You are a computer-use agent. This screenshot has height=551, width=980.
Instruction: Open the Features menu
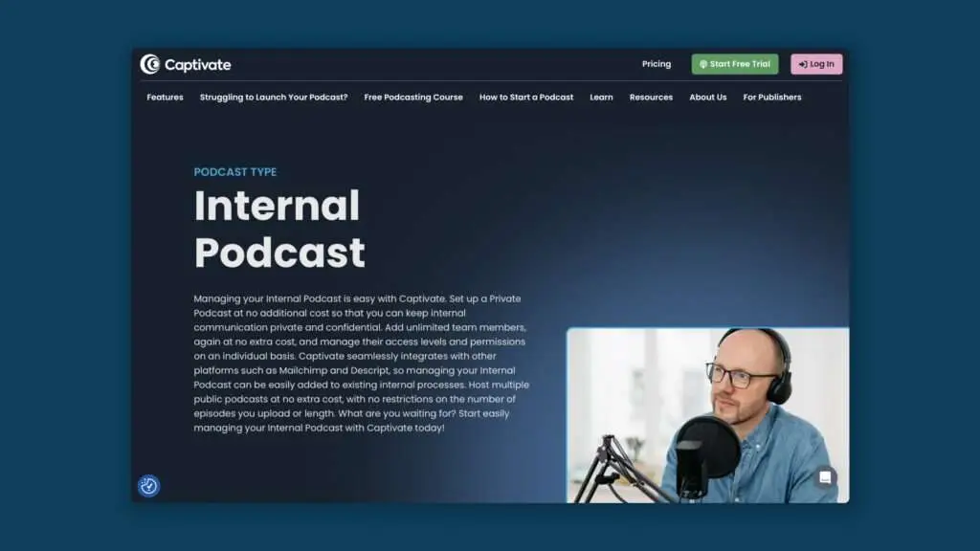pyautogui.click(x=165, y=97)
